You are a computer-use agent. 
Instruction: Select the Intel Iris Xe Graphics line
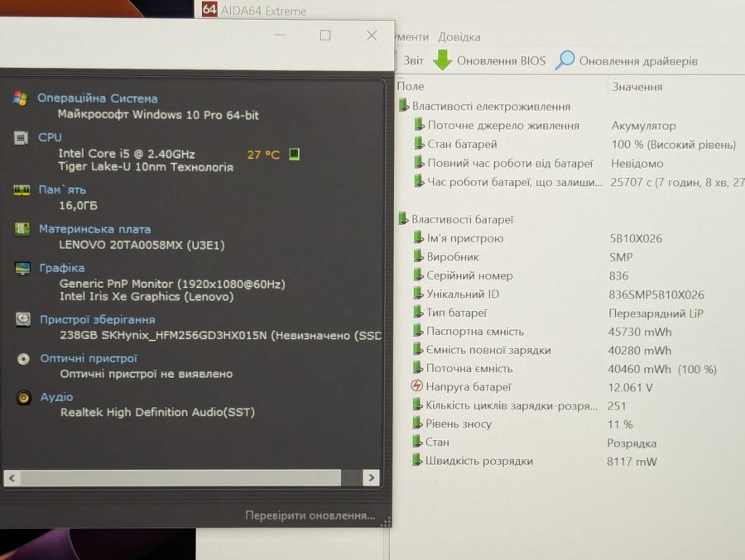(x=147, y=296)
